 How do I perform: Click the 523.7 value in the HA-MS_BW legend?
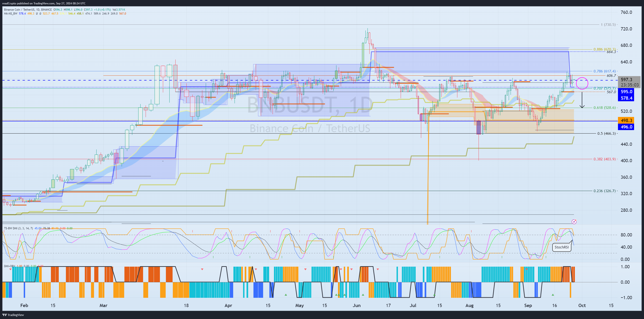click(x=46, y=14)
